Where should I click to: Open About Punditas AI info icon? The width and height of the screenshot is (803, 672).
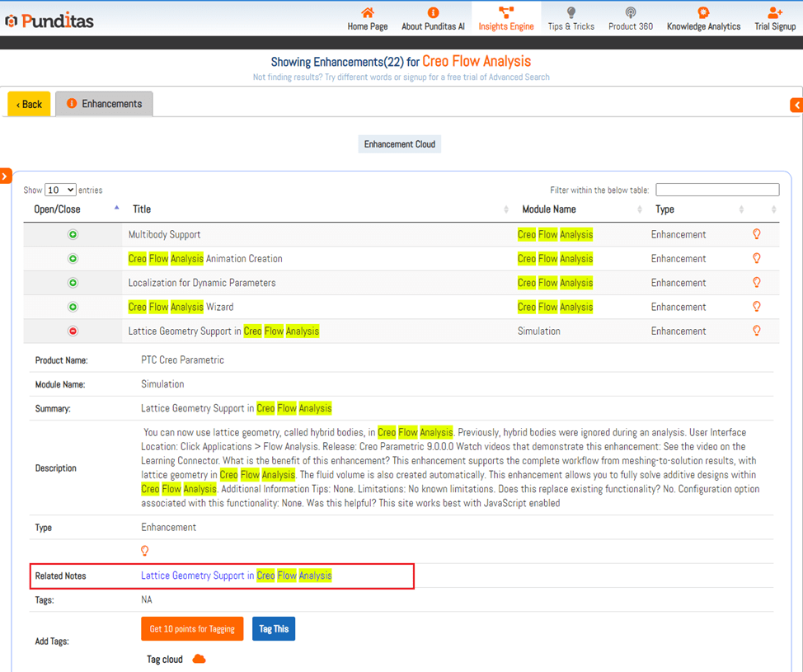tap(433, 12)
